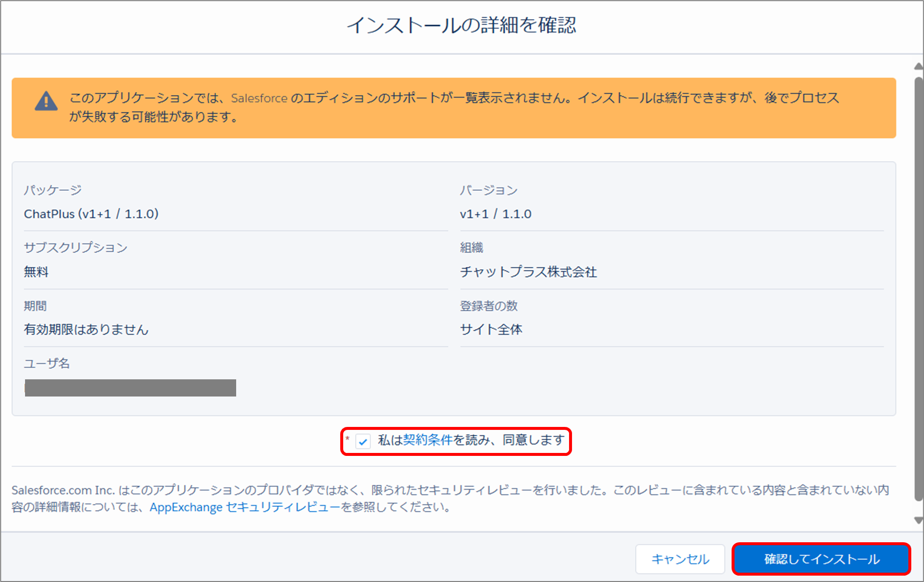Click the インストールの詳細を確認 heading
This screenshot has height=582, width=924.
coord(462,26)
